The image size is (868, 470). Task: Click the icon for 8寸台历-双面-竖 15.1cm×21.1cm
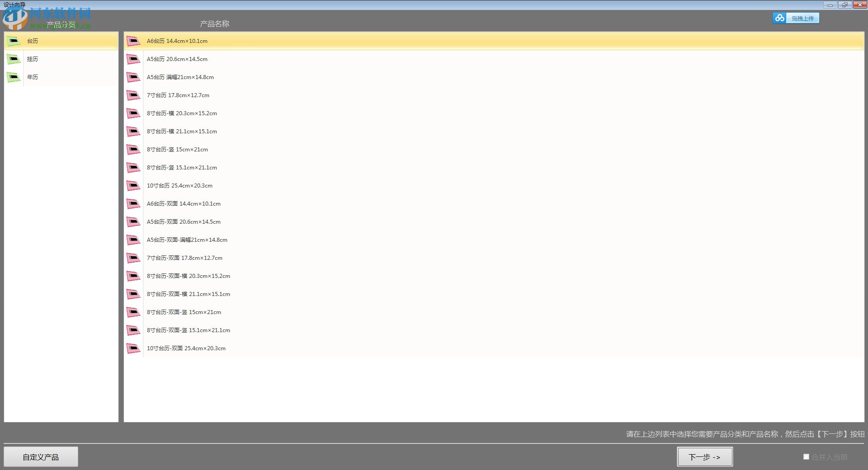coord(133,330)
